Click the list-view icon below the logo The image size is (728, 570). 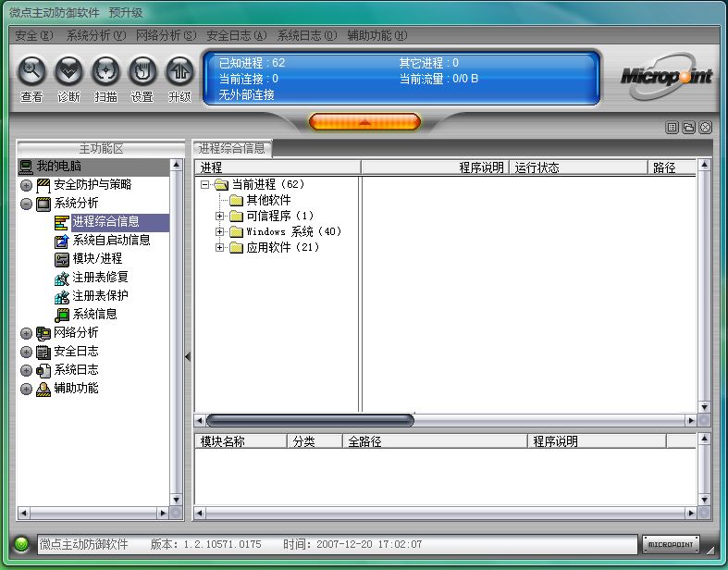[x=672, y=128]
